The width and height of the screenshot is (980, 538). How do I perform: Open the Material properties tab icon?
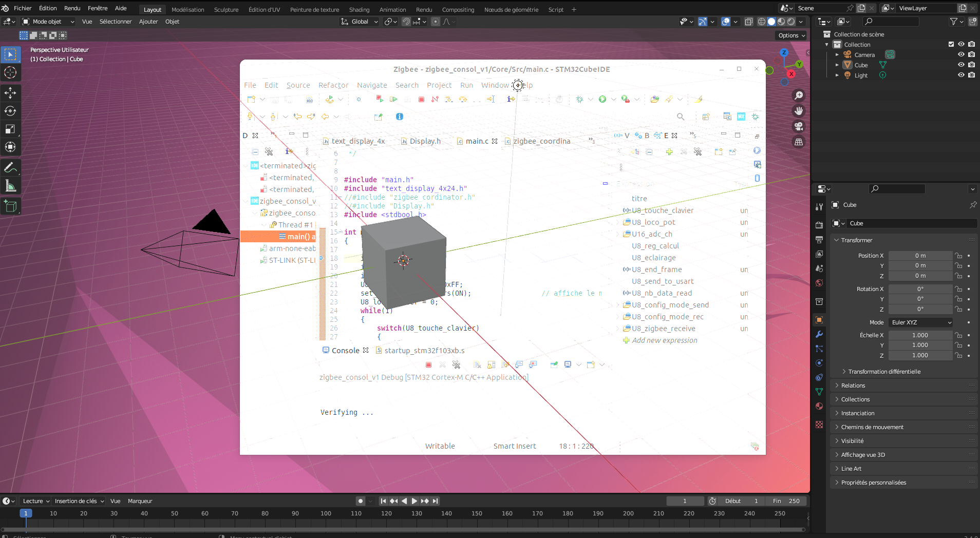coord(819,406)
